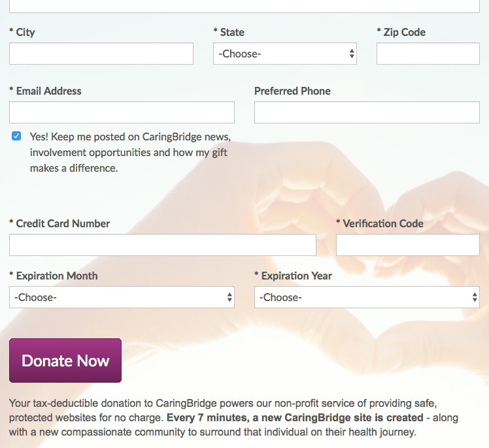Click the '* Credit Card Number' label text

point(59,223)
